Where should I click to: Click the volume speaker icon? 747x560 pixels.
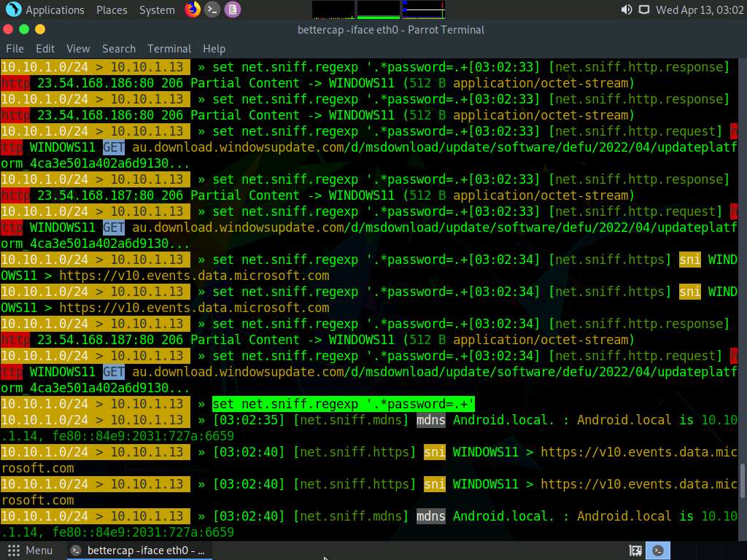[626, 9]
